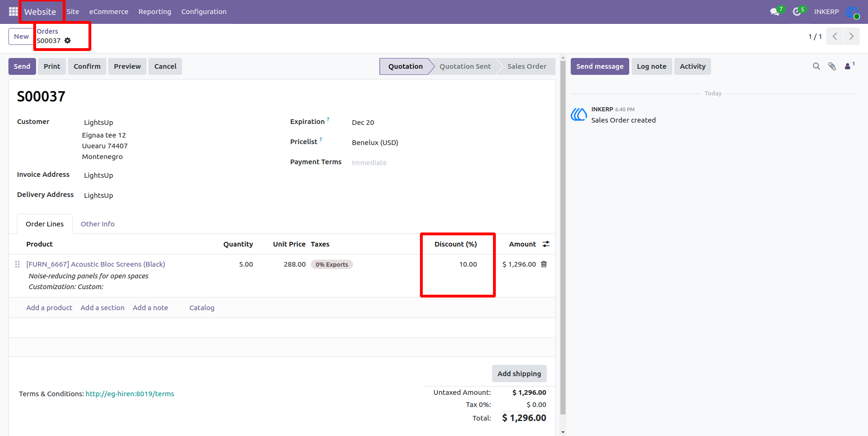Open the Pricelist field Benelux (USD)

click(x=375, y=143)
